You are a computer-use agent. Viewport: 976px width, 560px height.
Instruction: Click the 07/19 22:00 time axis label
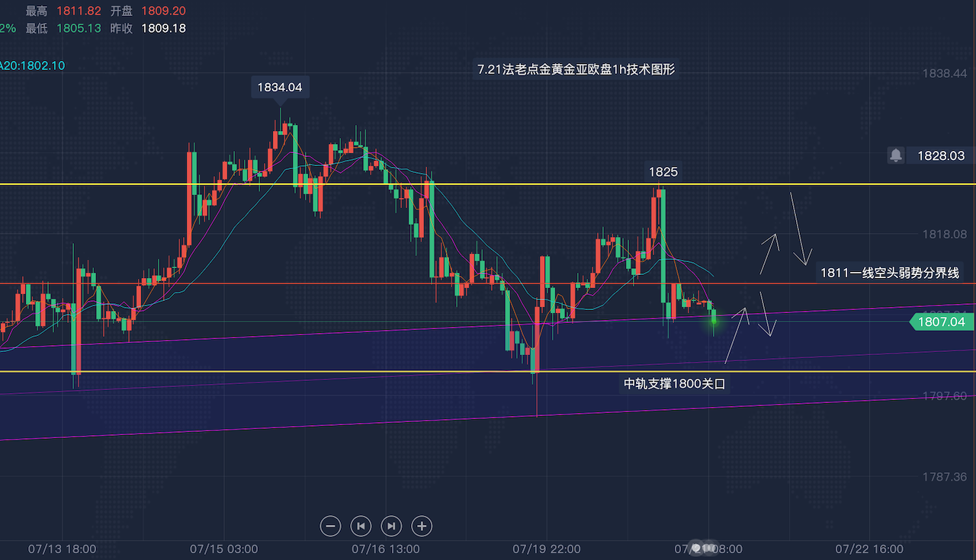(546, 549)
